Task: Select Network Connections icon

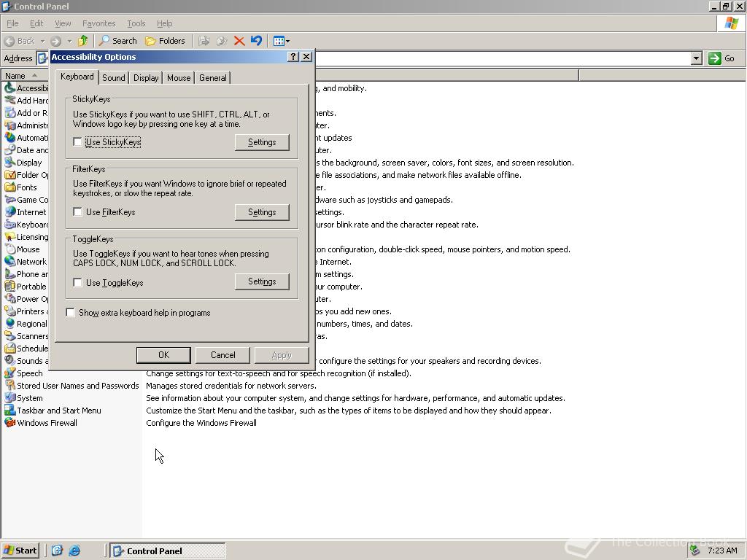Action: [x=9, y=262]
